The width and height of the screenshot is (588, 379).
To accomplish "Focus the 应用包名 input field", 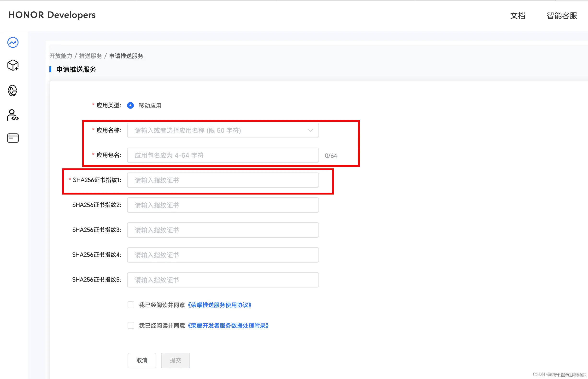I will (x=223, y=155).
